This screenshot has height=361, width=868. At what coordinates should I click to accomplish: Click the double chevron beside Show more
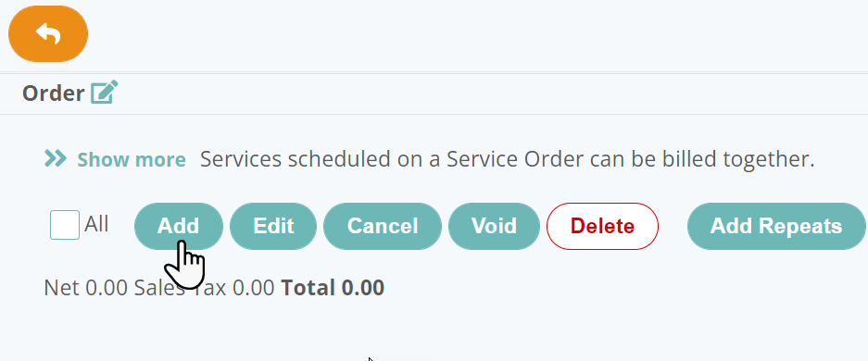click(56, 158)
